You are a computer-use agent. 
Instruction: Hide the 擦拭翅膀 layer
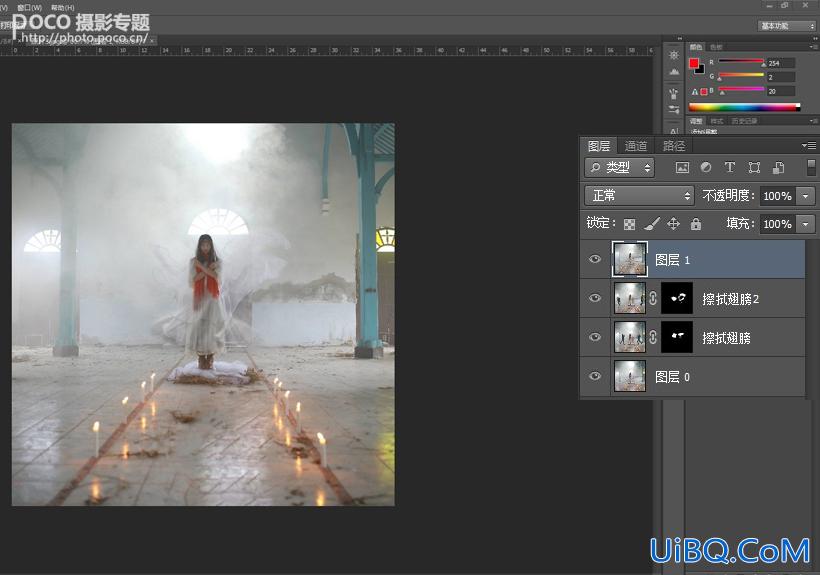coord(595,337)
